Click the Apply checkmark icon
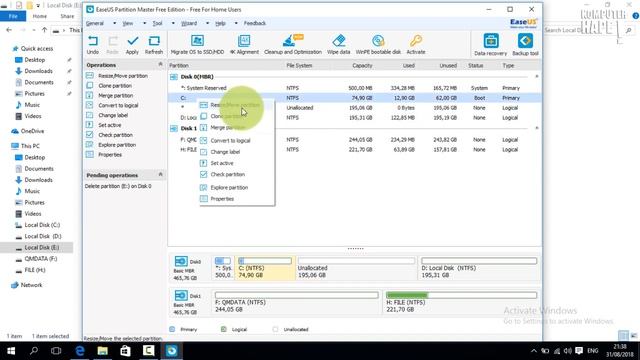The width and height of the screenshot is (640, 360). 132,41
